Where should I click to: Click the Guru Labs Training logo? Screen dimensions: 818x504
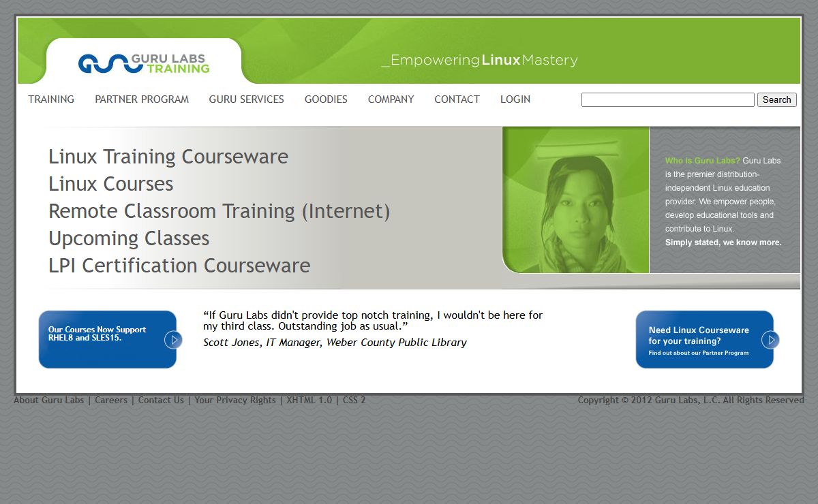(144, 63)
